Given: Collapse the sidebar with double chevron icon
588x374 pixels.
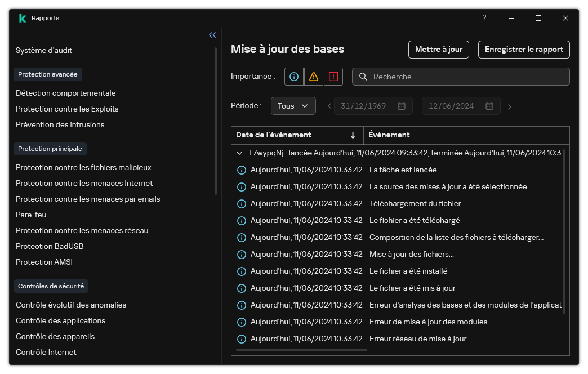Looking at the screenshot, I should [x=212, y=35].
